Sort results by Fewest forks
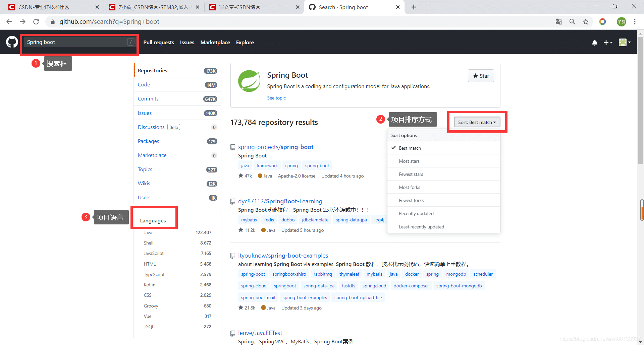 point(443,200)
